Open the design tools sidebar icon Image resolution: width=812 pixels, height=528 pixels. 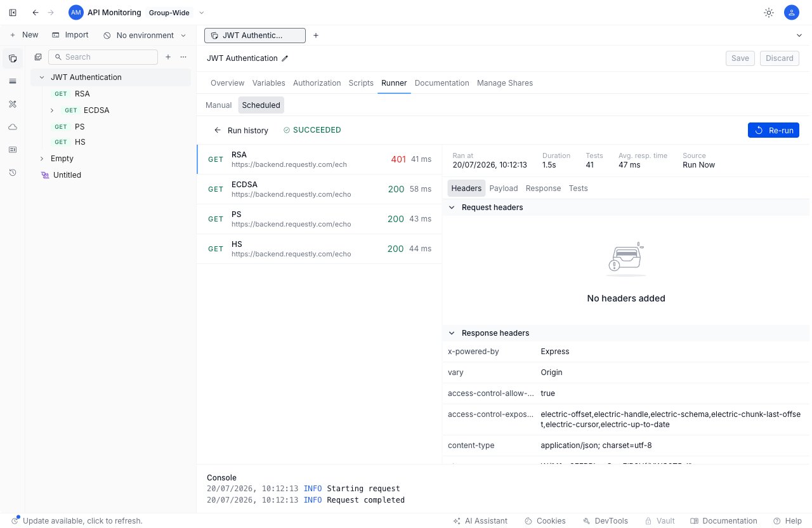pyautogui.click(x=13, y=104)
